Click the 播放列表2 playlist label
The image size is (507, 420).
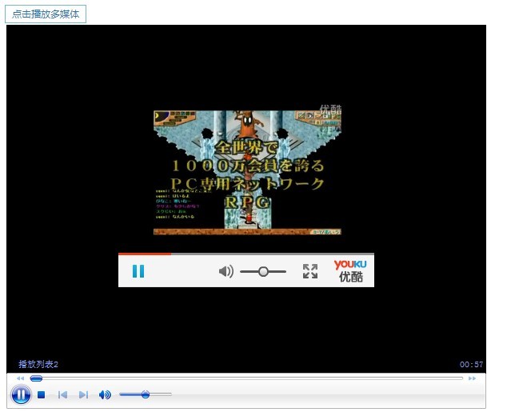(x=38, y=365)
